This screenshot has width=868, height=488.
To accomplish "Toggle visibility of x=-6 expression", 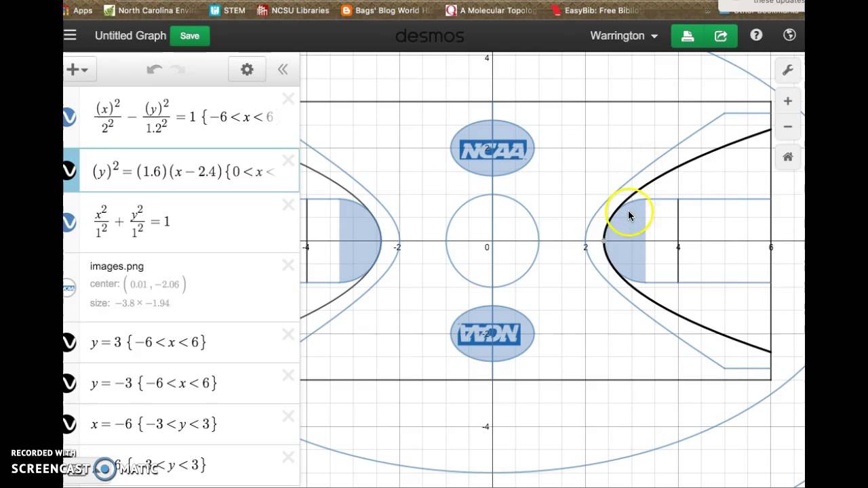I will (x=68, y=424).
